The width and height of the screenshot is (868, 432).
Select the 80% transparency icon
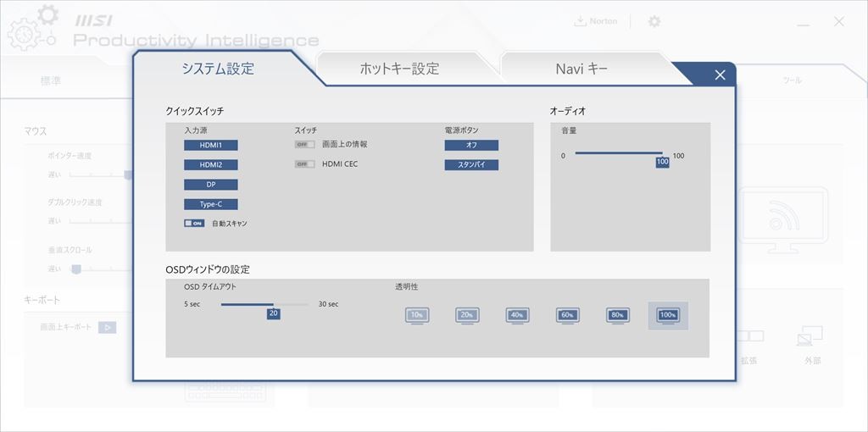click(x=618, y=315)
